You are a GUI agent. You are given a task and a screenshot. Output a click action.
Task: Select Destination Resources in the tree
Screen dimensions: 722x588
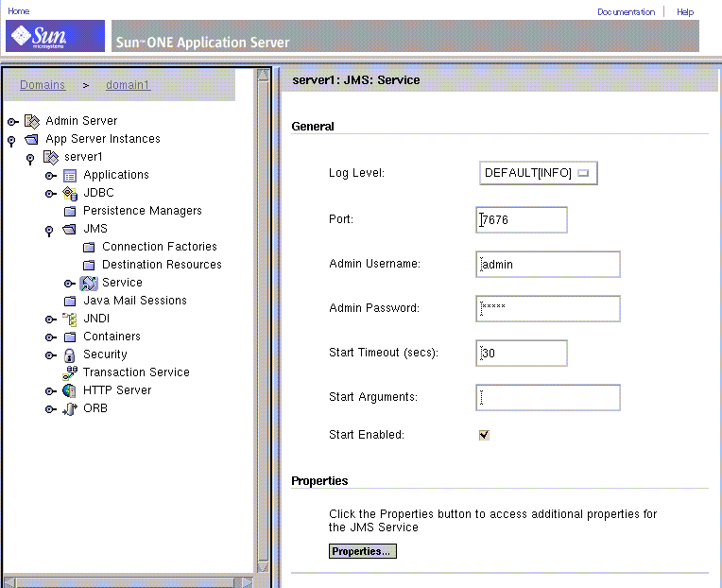pyautogui.click(x=162, y=265)
